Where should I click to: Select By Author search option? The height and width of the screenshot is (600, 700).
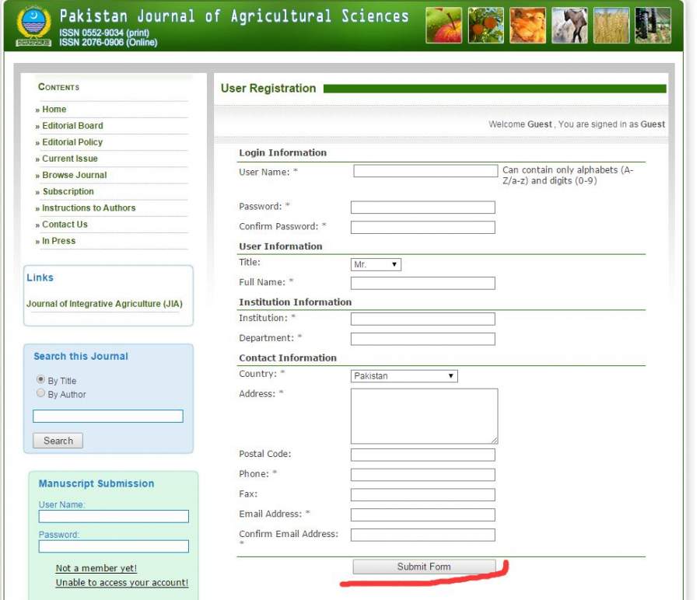click(40, 393)
